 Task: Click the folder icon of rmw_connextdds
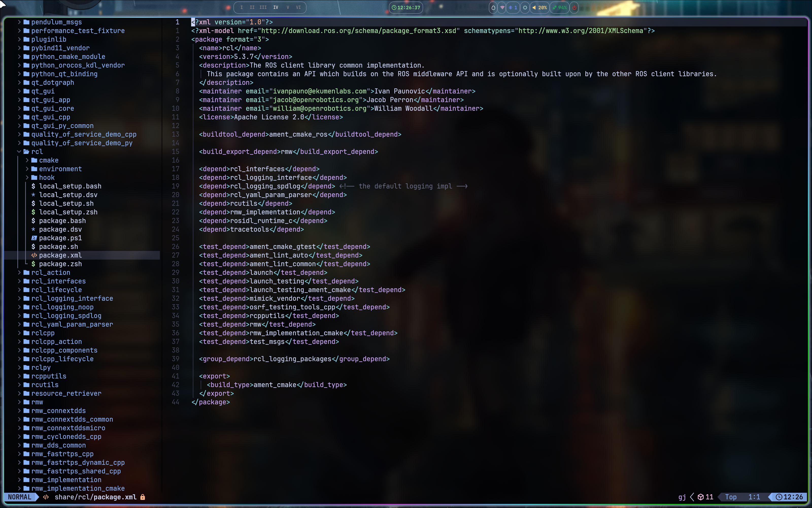click(26, 410)
